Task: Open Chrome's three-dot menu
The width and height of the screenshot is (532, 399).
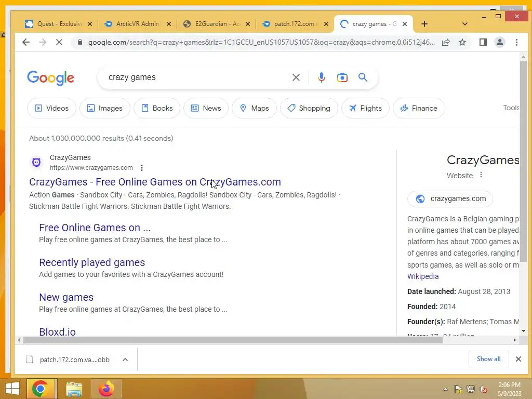Action: click(x=516, y=42)
